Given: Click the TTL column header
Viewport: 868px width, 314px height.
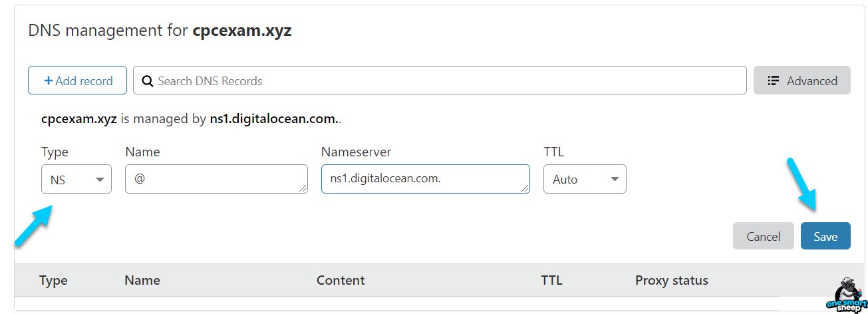Looking at the screenshot, I should tap(552, 280).
